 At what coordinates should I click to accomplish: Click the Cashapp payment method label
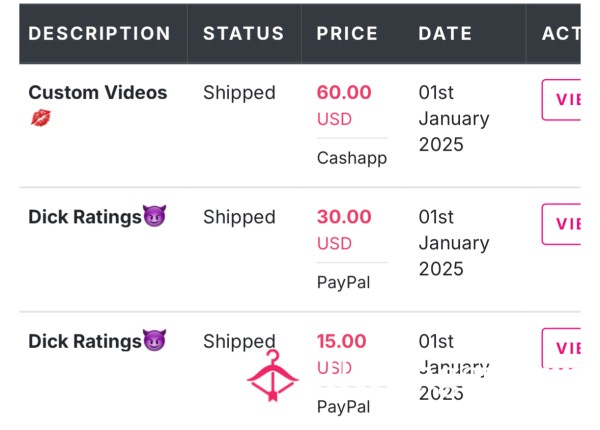coord(352,158)
